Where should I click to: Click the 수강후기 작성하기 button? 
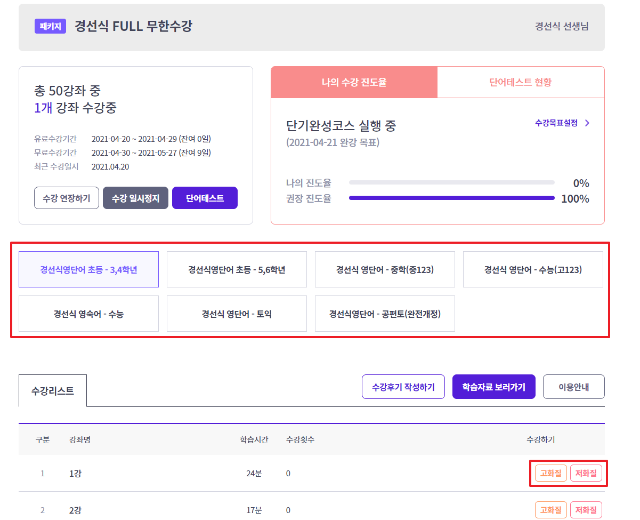[x=403, y=387]
